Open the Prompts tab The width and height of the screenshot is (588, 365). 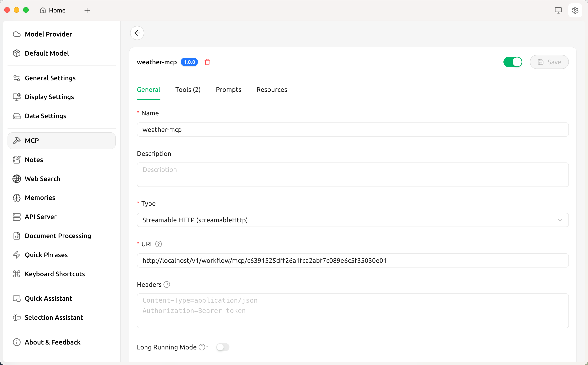[x=228, y=89]
